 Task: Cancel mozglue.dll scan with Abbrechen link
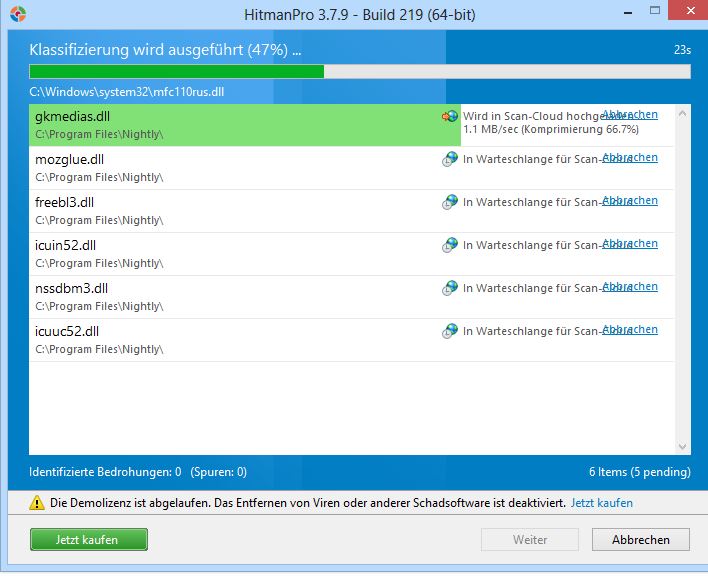coord(630,157)
